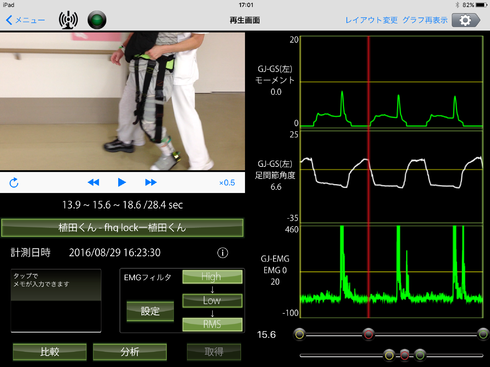This screenshot has width=490, height=367.
Task: Tap the yellow start handle on upper slider
Action: tap(300, 334)
